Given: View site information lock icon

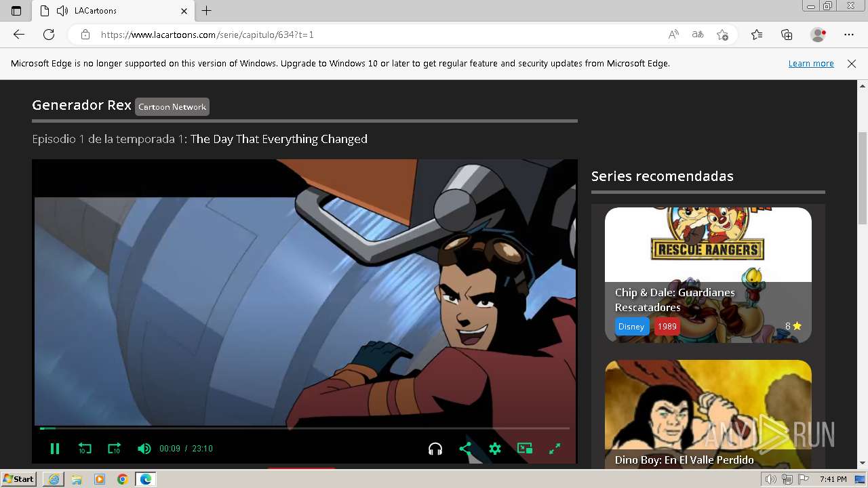Looking at the screenshot, I should (85, 35).
